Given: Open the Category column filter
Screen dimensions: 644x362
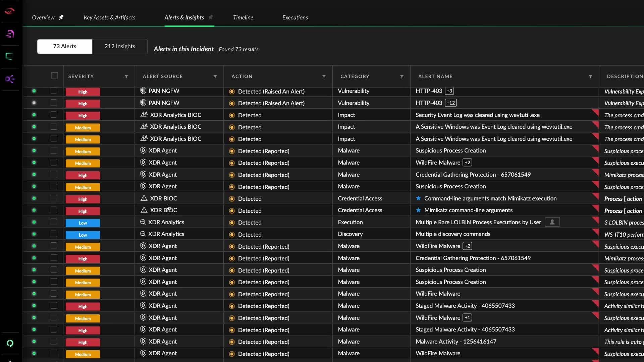Looking at the screenshot, I should (x=402, y=76).
